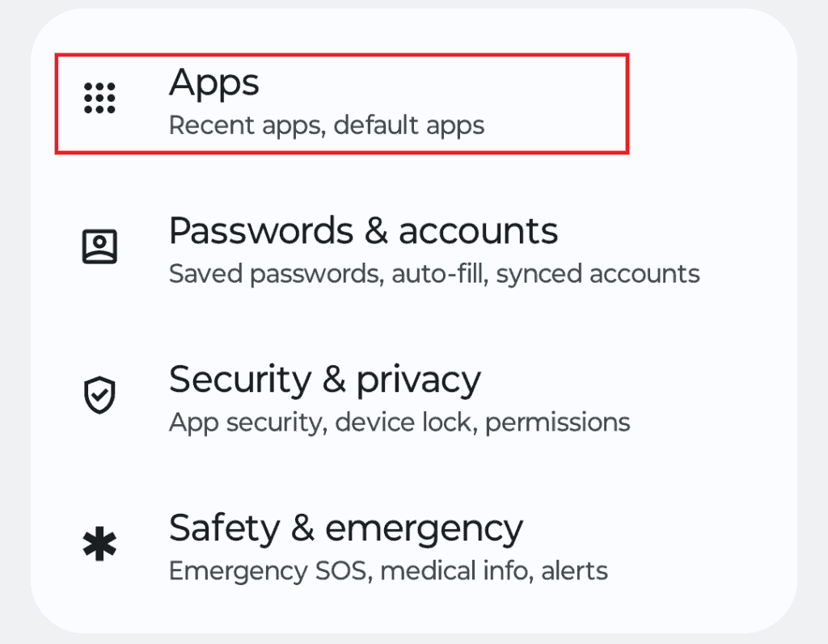Click the dotted app grid symbol
The height and width of the screenshot is (644, 828).
[99, 98]
